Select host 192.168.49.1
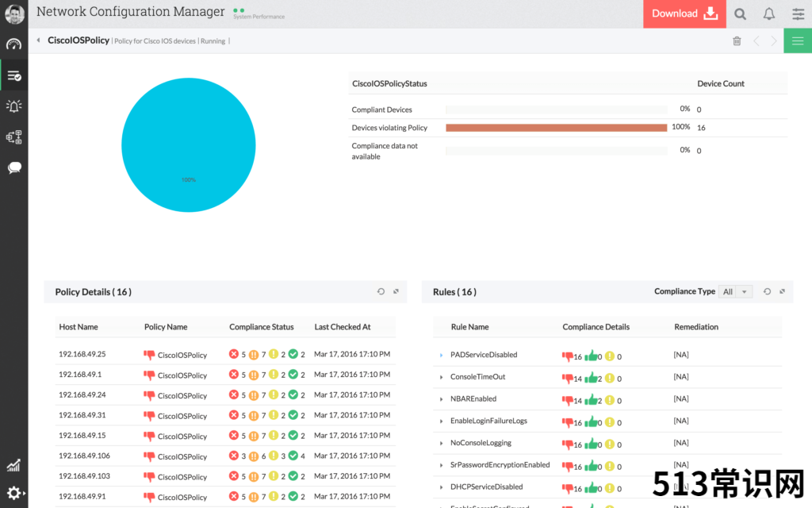This screenshot has height=508, width=812. [x=80, y=375]
